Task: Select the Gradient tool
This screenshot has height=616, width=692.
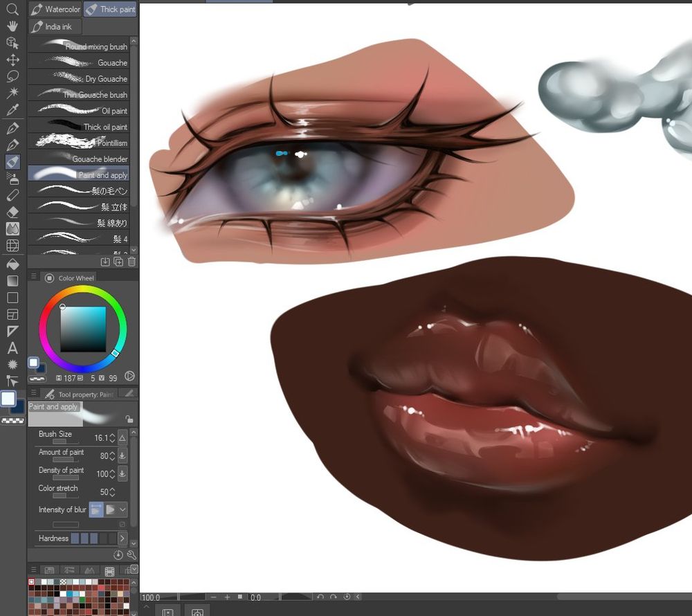Action: pos(12,280)
